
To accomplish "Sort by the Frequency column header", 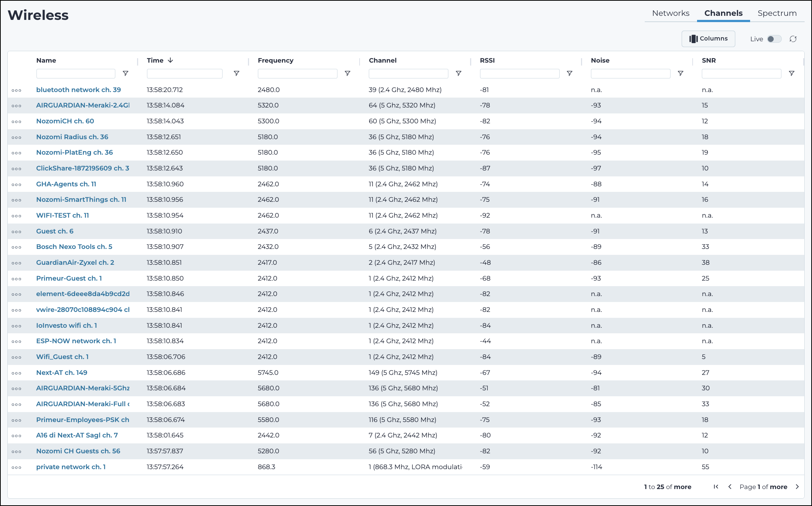I will [x=276, y=60].
